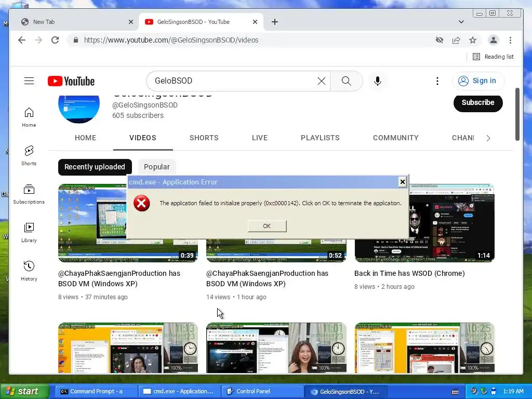Click the GeloSingsonBSOD taskbar button

[x=345, y=392]
